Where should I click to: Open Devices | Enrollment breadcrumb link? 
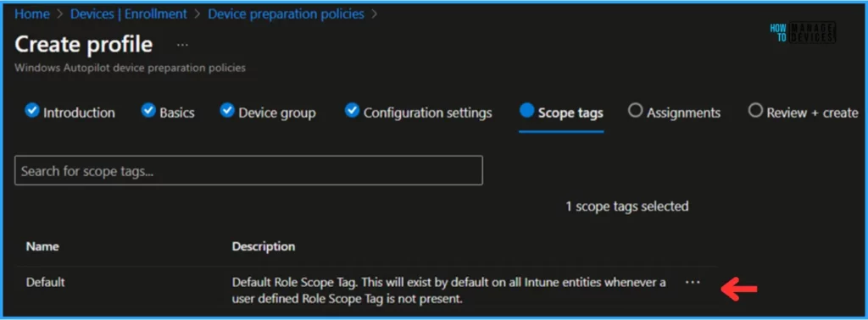[129, 14]
